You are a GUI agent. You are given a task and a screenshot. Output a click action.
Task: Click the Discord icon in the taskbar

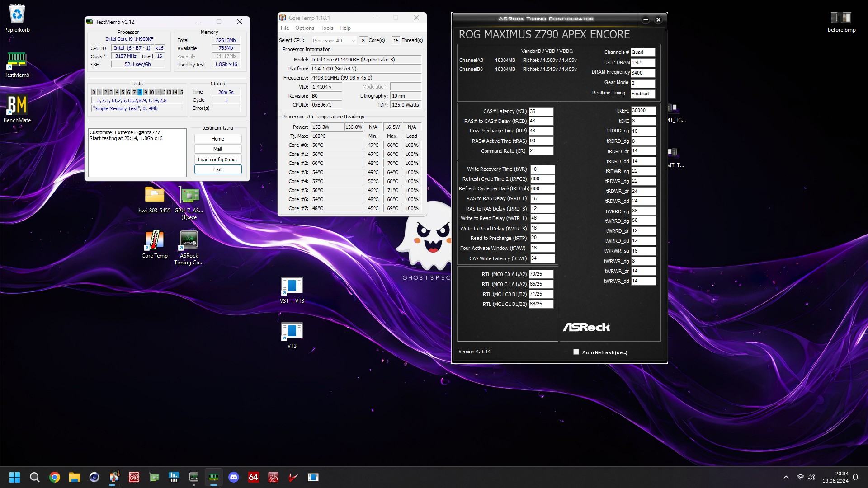coord(234,477)
